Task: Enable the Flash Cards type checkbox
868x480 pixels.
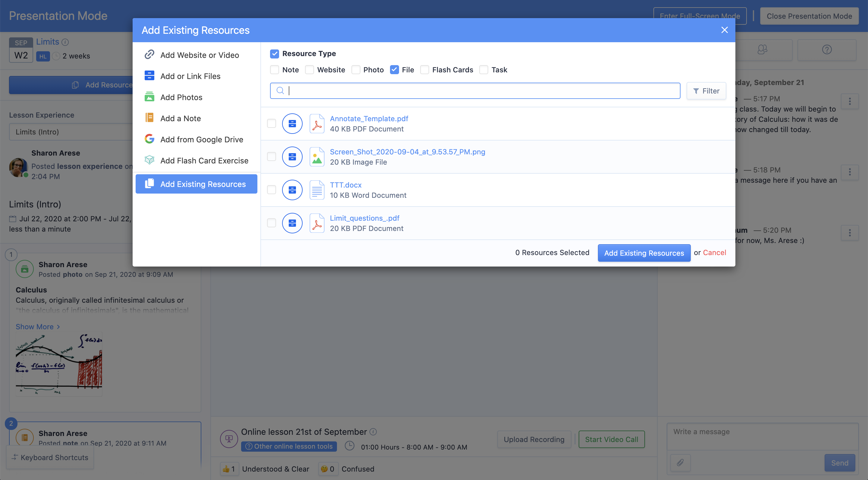Action: pyautogui.click(x=425, y=70)
